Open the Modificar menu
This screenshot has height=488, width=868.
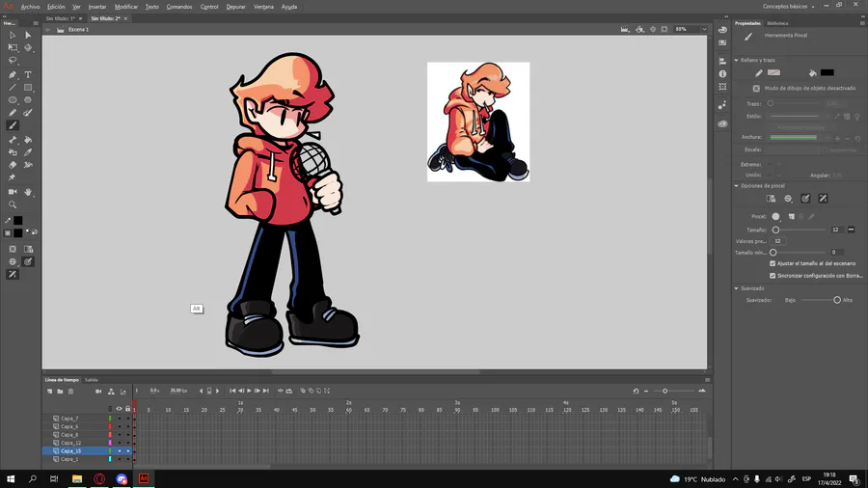(126, 7)
